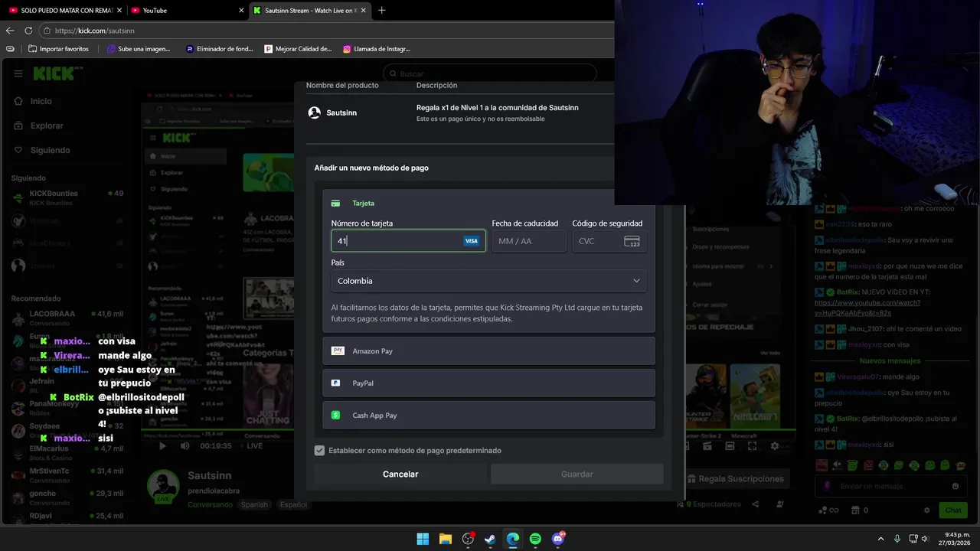Click the CVC security code field
This screenshot has height=551, width=980.
(609, 241)
